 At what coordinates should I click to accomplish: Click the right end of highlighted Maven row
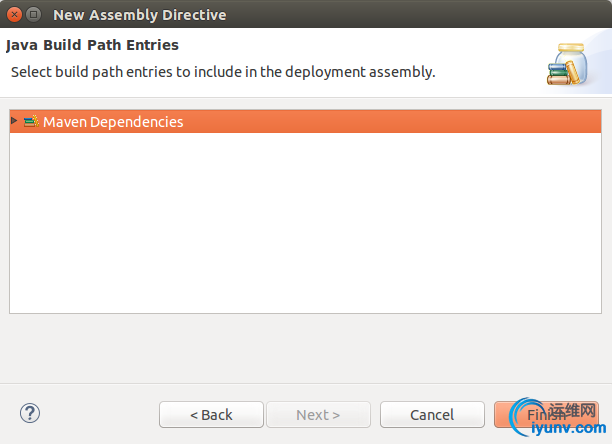click(x=580, y=121)
